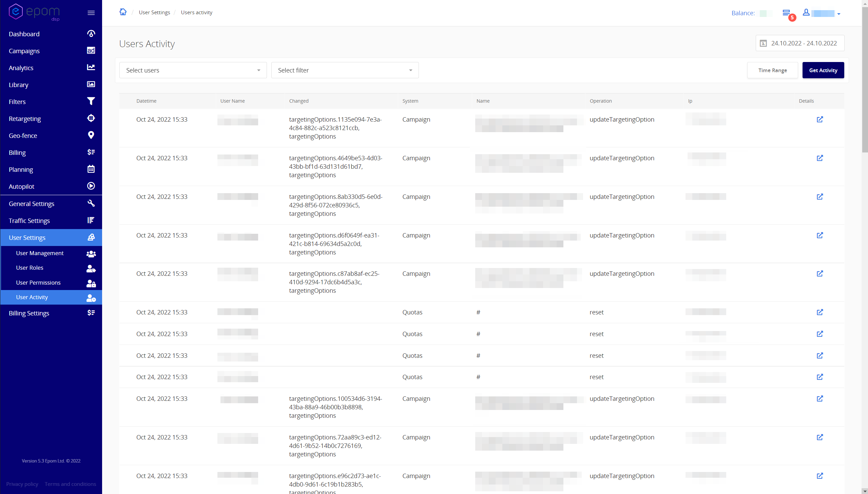Open details icon of first Quotas reset row

click(x=819, y=312)
